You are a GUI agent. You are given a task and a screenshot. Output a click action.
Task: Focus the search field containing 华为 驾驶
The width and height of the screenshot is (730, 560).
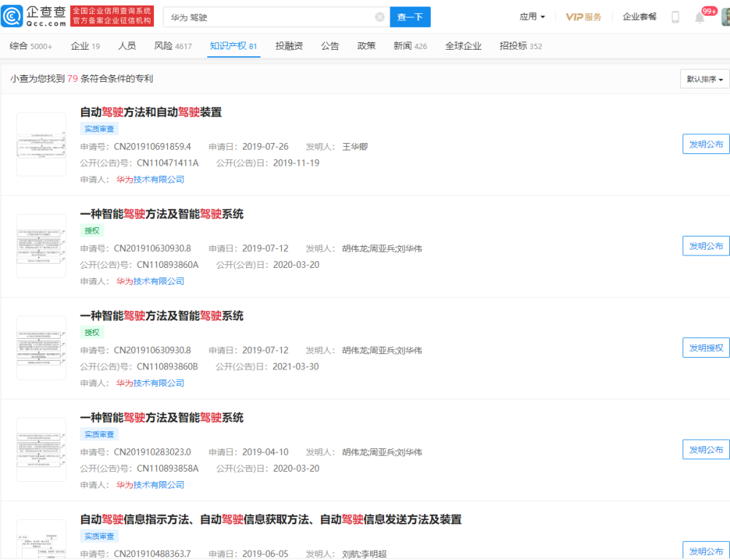tap(277, 18)
